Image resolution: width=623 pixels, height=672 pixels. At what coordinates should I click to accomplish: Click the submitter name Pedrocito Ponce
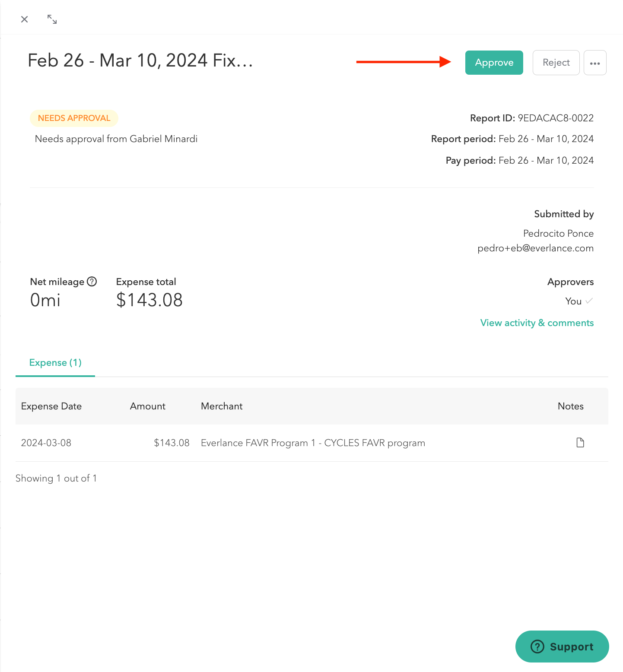pos(558,233)
